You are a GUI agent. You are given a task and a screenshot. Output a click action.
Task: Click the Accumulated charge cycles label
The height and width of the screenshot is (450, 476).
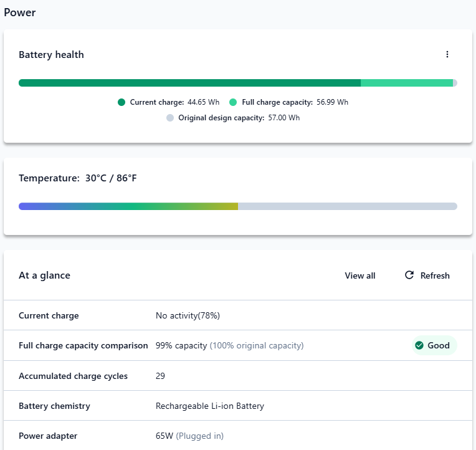tap(73, 376)
